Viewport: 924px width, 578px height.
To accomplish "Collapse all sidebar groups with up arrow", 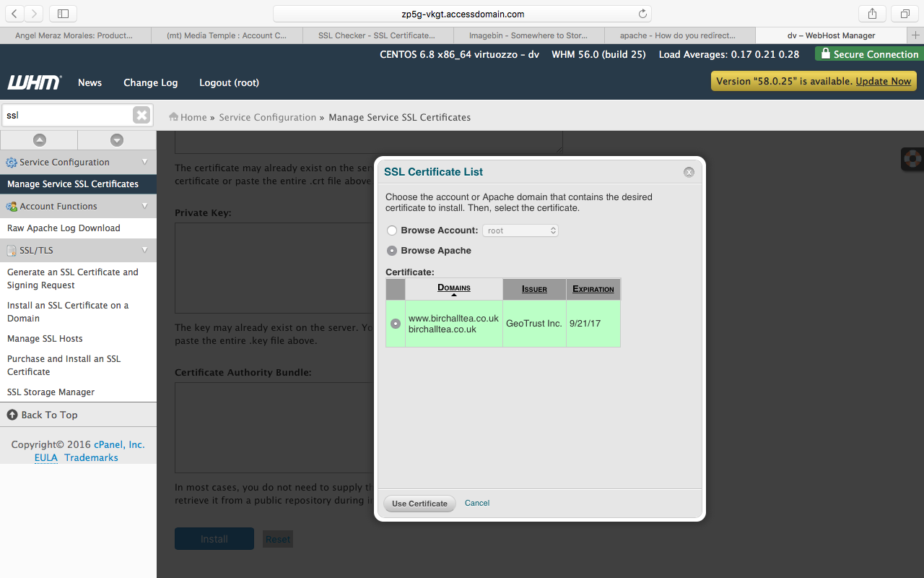I will point(39,140).
